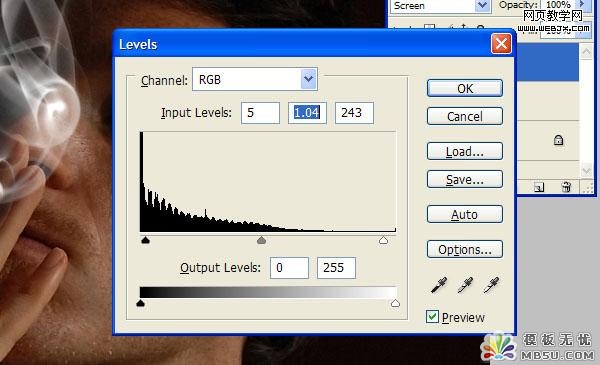Click the lock icon in Layers panel

click(x=558, y=140)
